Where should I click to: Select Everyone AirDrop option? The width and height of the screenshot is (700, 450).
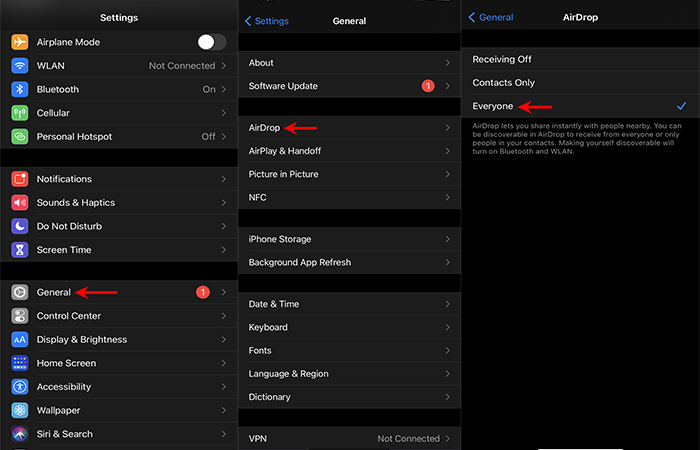[580, 106]
